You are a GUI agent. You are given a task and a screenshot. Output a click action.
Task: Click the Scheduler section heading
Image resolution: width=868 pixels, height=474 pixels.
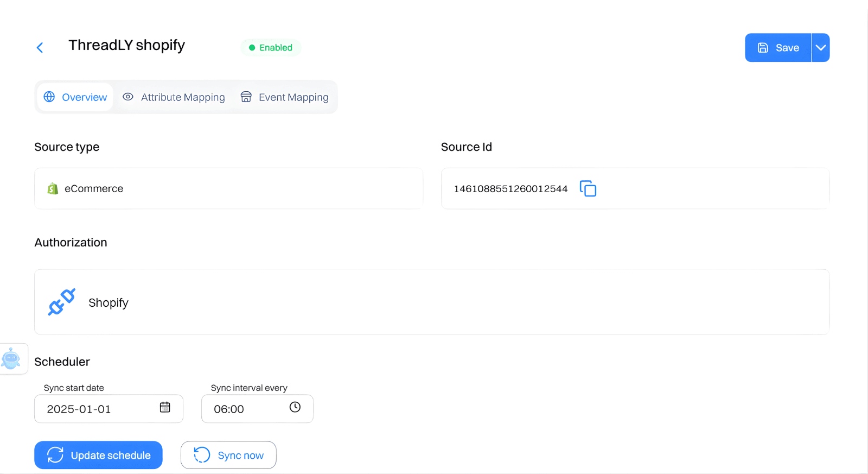pyautogui.click(x=62, y=362)
